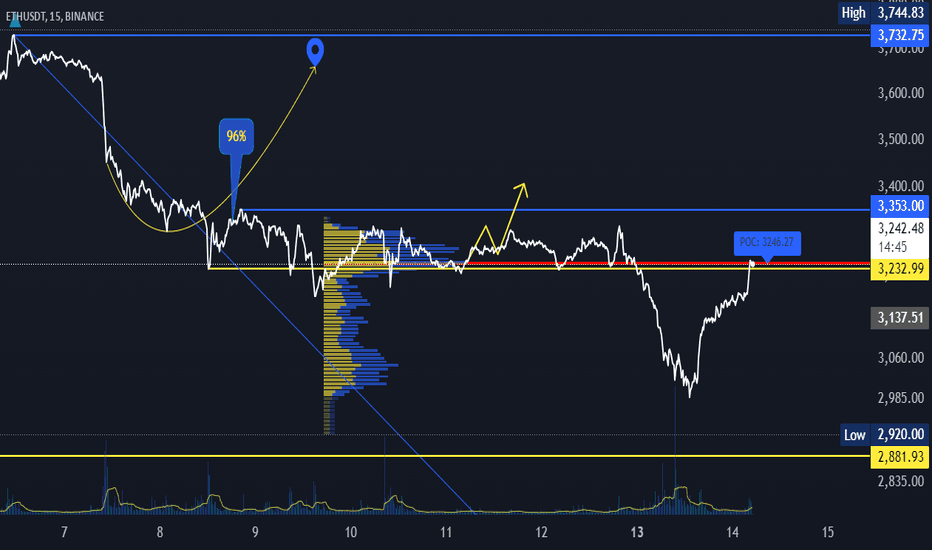932x550 pixels.
Task: Click the ETHUSDT, 15, BINANCE symbol title
Action: [55, 16]
